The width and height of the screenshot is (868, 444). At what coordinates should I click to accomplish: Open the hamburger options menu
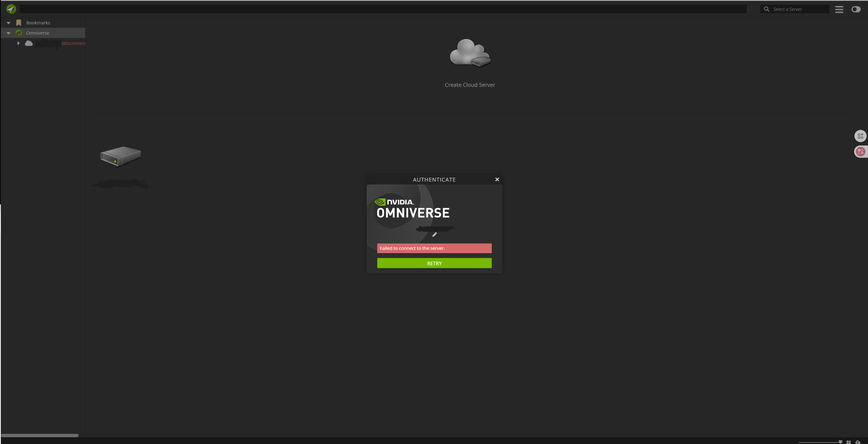(x=839, y=9)
